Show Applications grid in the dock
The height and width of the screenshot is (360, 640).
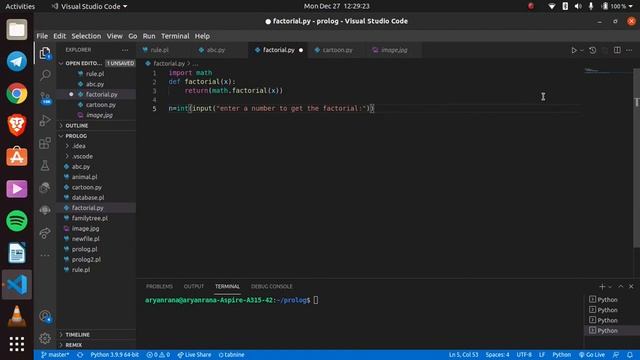pyautogui.click(x=17, y=344)
